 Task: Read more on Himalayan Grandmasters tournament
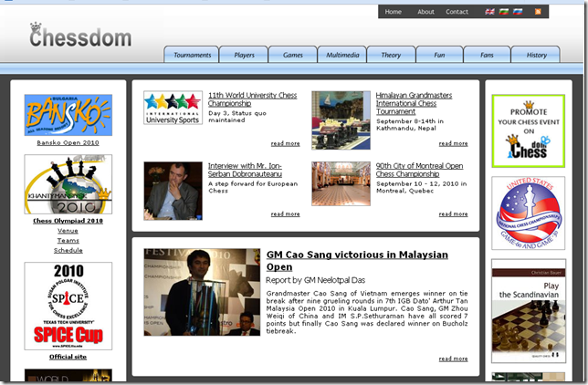tap(454, 143)
